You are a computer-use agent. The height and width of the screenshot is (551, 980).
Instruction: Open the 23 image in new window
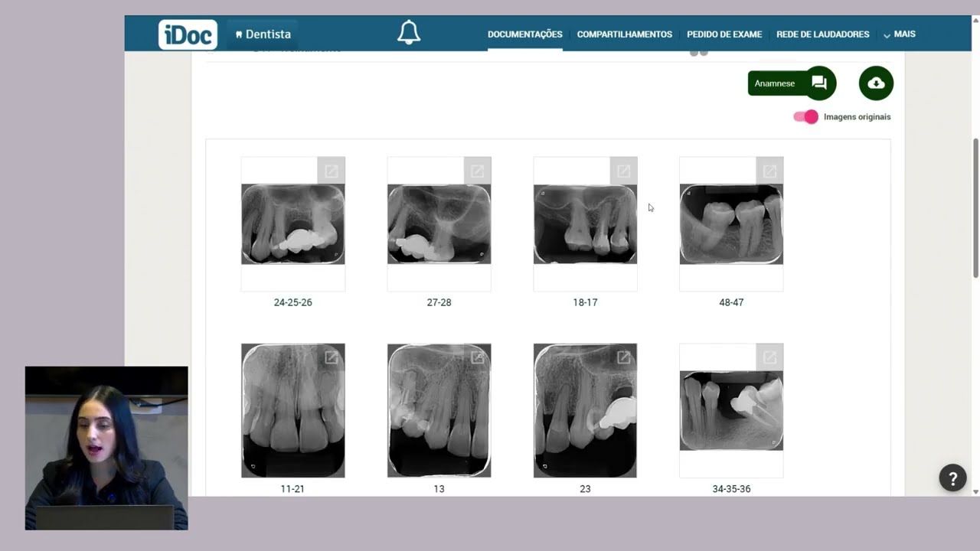624,357
